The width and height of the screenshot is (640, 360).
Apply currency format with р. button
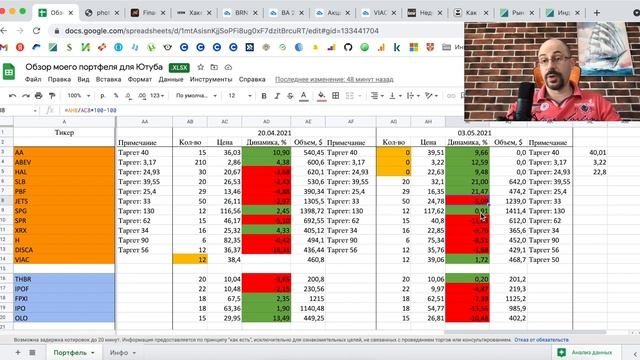(x=103, y=96)
